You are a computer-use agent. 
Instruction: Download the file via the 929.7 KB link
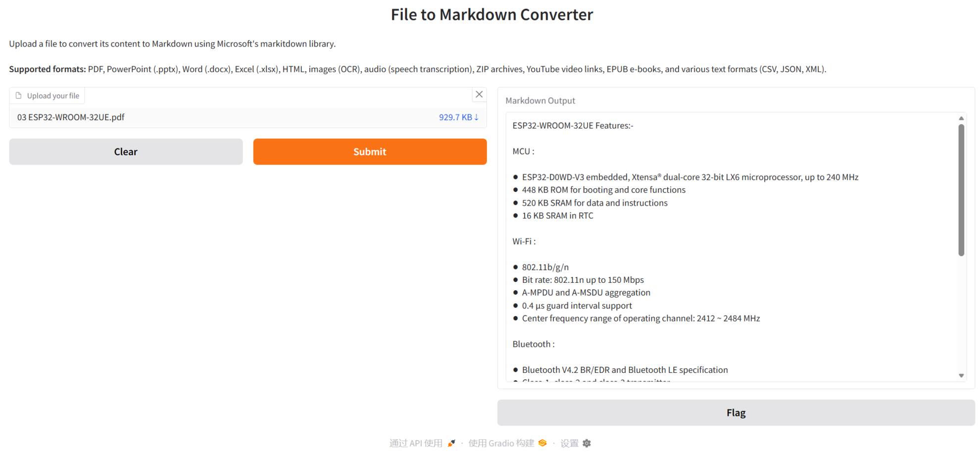pyautogui.click(x=458, y=117)
